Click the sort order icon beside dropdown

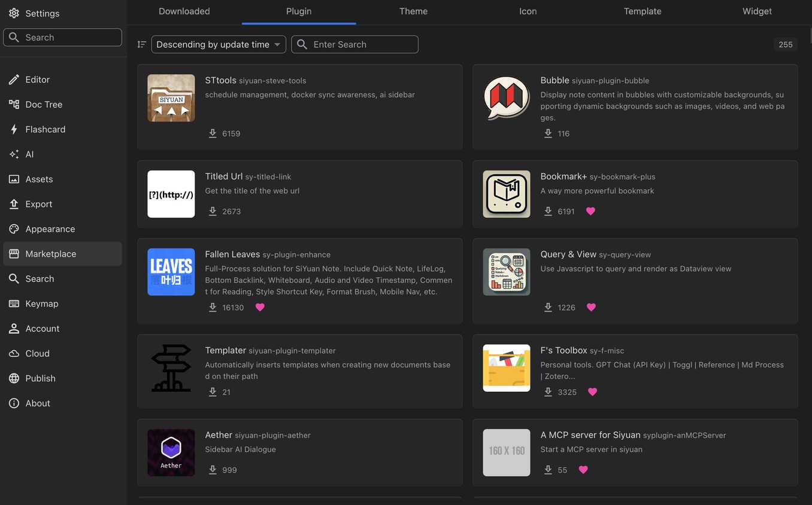[141, 44]
